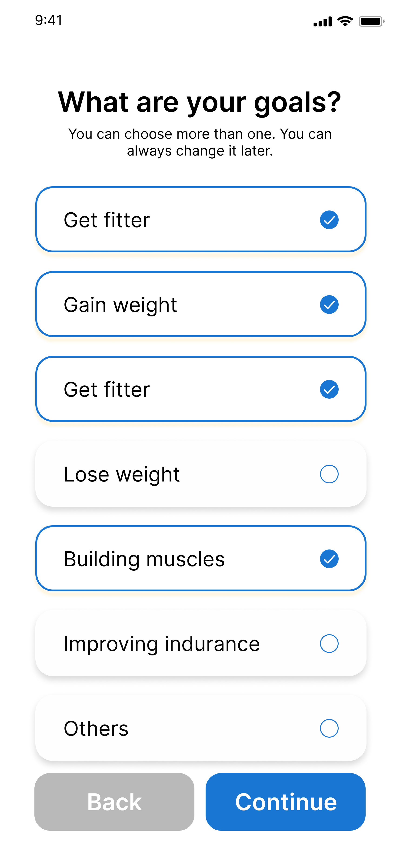Tap the cellular signal bars icon

322,22
